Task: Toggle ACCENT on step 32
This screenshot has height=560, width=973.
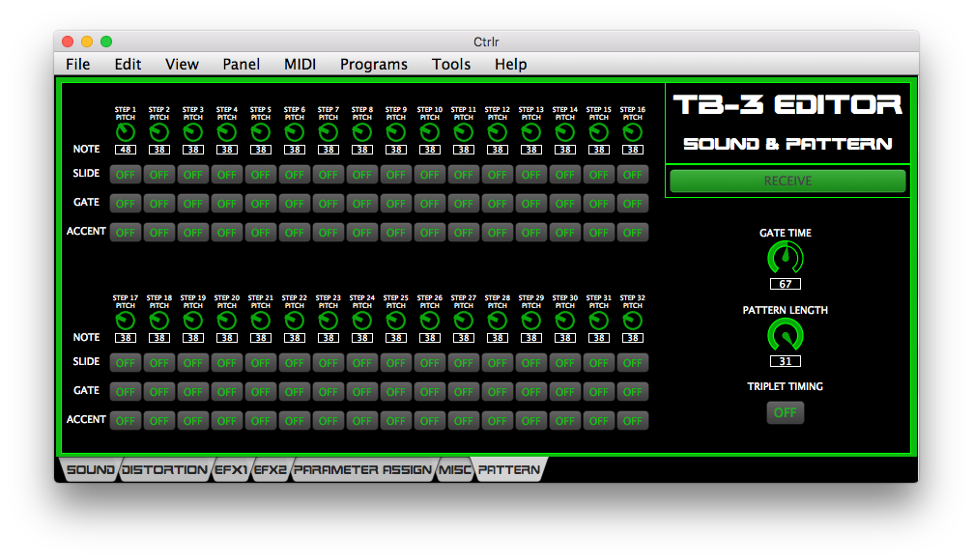Action: 632,420
